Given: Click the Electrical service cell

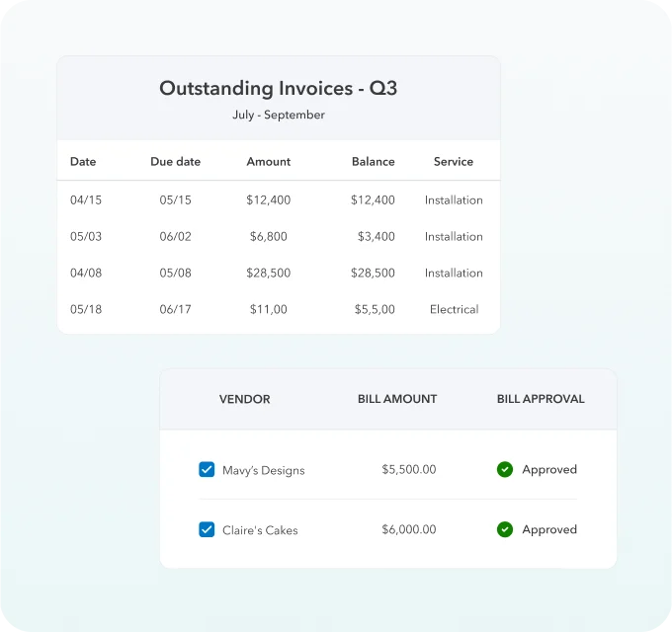Looking at the screenshot, I should click(455, 309).
